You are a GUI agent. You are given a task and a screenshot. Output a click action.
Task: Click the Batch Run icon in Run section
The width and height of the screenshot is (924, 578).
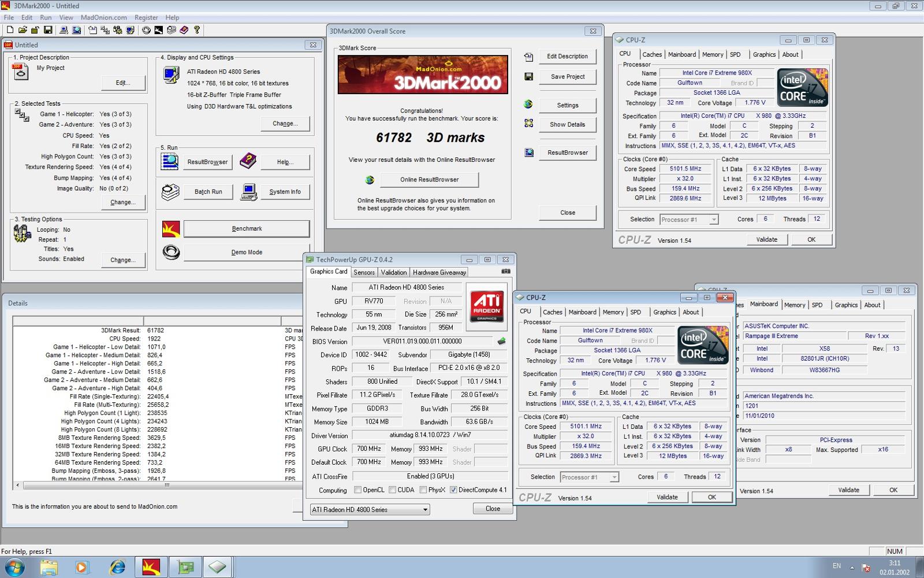pos(170,192)
